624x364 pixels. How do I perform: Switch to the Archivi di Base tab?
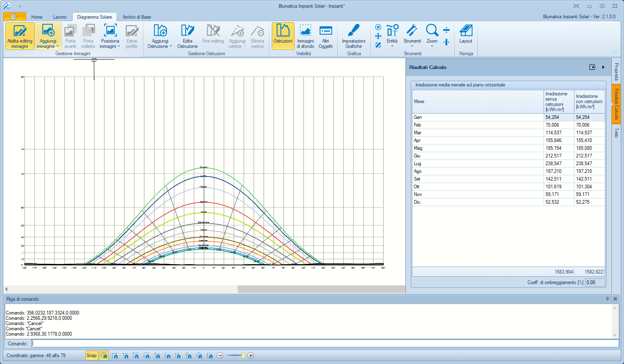136,17
